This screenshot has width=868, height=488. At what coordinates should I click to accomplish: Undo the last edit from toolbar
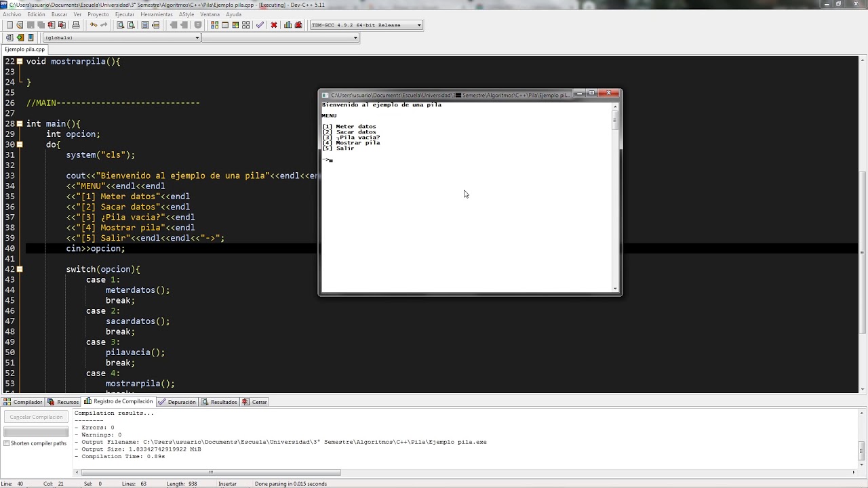(x=94, y=25)
